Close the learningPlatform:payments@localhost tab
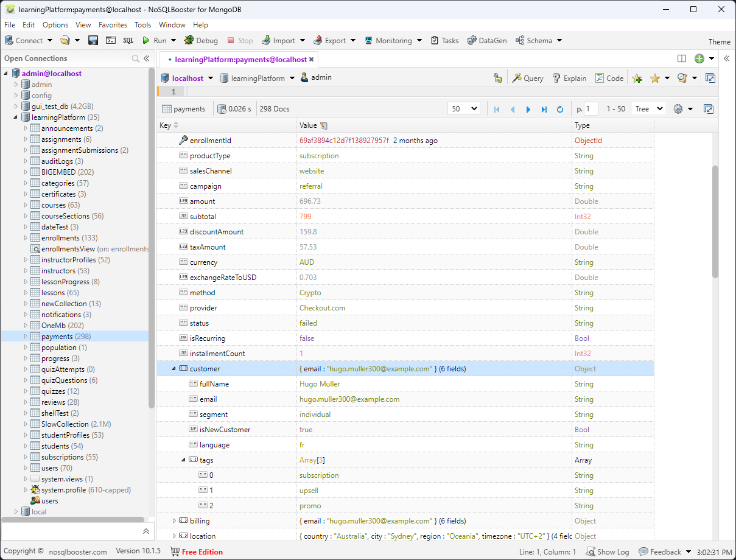Screen dimensions: 736x560 312,60
